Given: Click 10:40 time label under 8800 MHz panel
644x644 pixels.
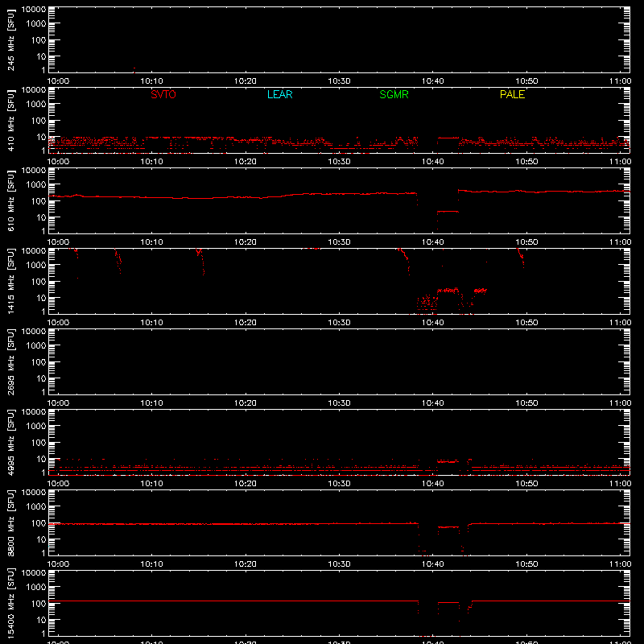Looking at the screenshot, I should coord(432,564).
